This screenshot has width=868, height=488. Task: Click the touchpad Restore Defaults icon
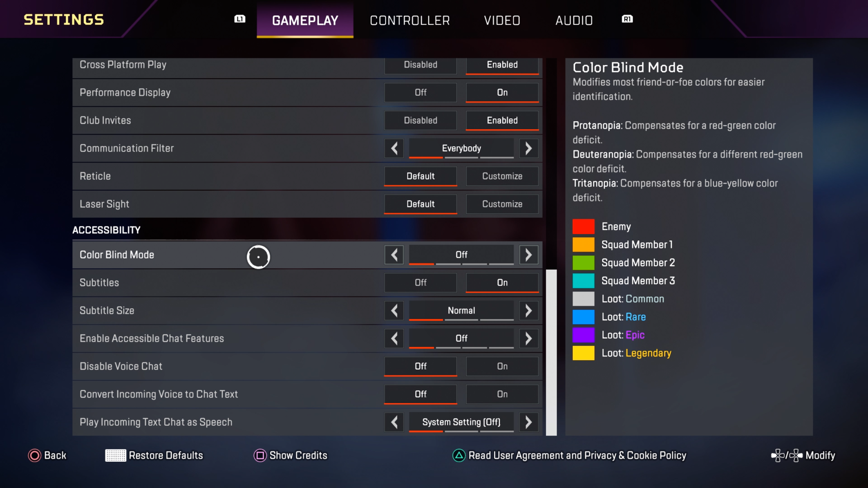point(116,455)
